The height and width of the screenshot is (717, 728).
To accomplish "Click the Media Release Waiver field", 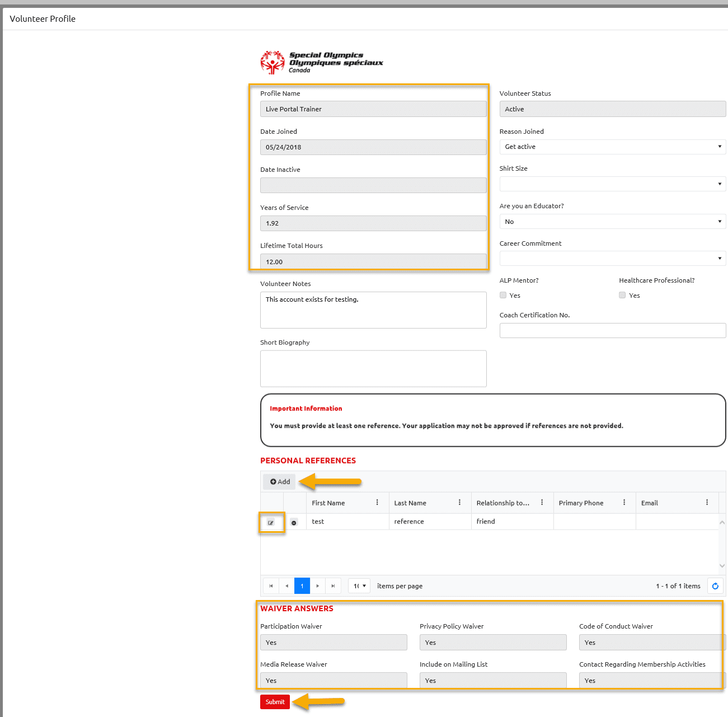I will pyautogui.click(x=334, y=681).
